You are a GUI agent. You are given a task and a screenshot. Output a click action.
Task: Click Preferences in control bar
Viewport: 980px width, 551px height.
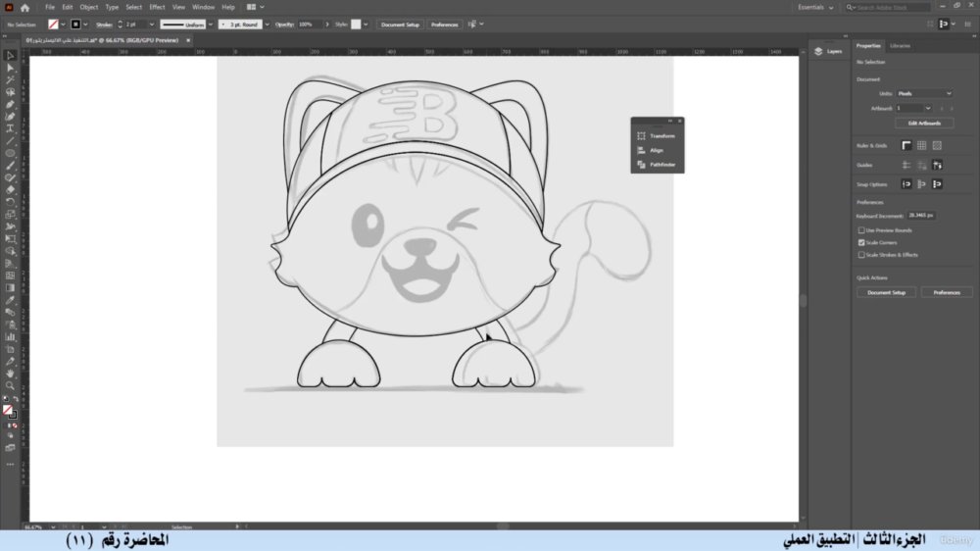444,25
